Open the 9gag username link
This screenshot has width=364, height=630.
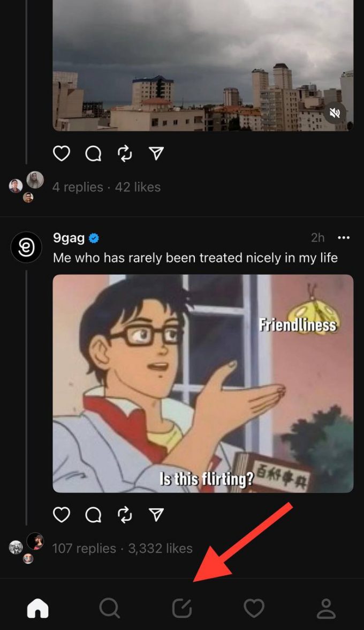coord(69,237)
